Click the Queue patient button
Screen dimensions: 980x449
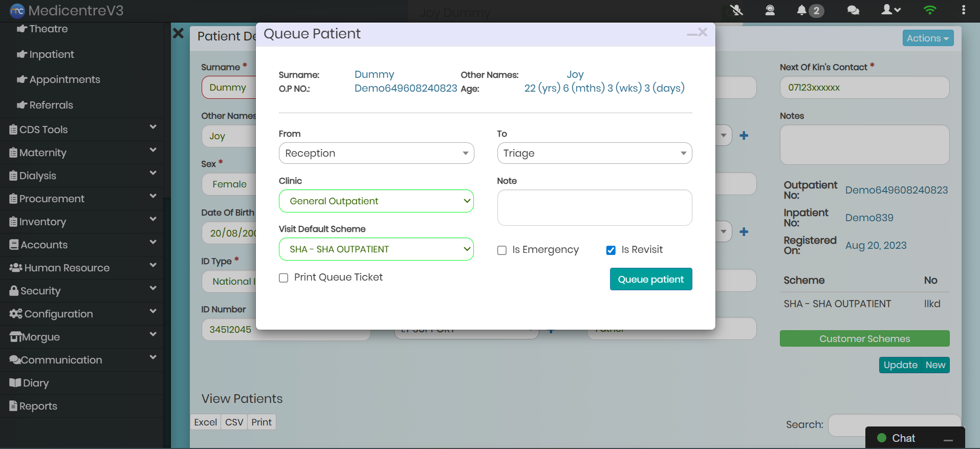(650, 279)
